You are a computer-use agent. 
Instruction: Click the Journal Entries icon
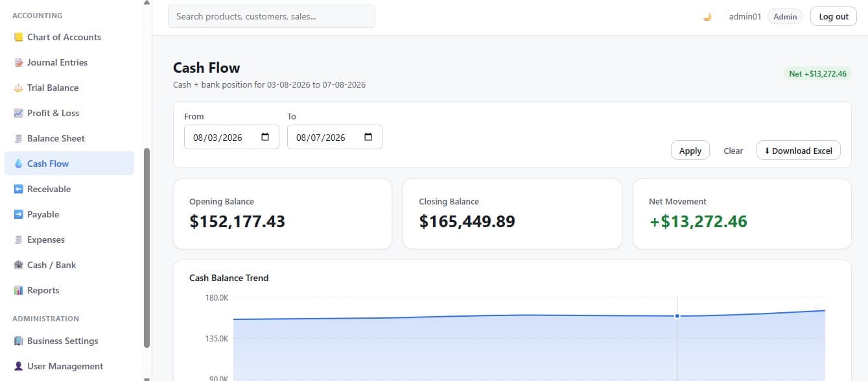point(18,62)
